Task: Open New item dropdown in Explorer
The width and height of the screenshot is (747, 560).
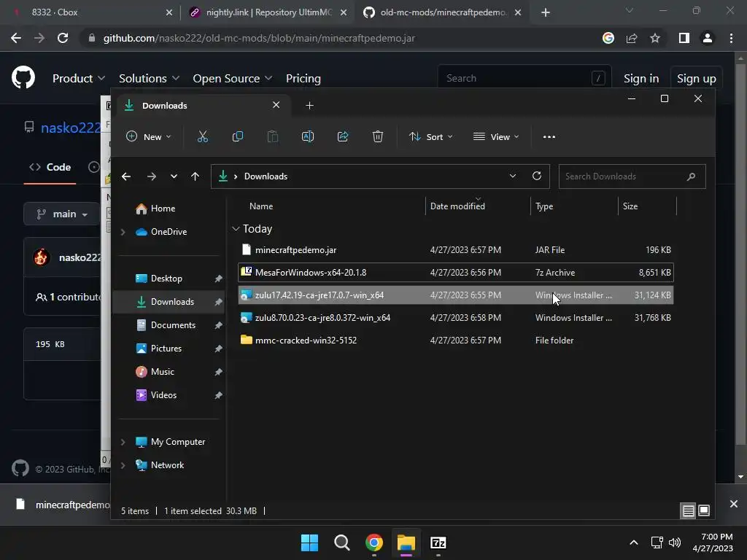Action: 148,136
